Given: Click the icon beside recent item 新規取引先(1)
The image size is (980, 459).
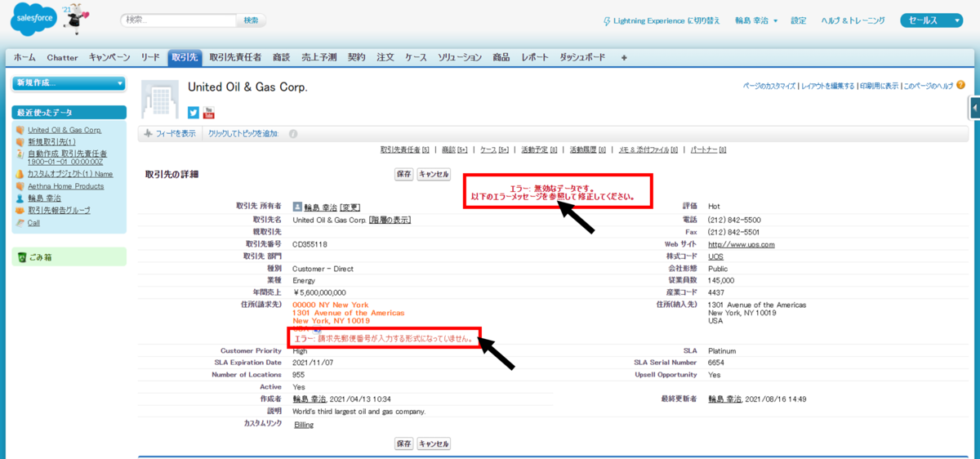Looking at the screenshot, I should 20,142.
